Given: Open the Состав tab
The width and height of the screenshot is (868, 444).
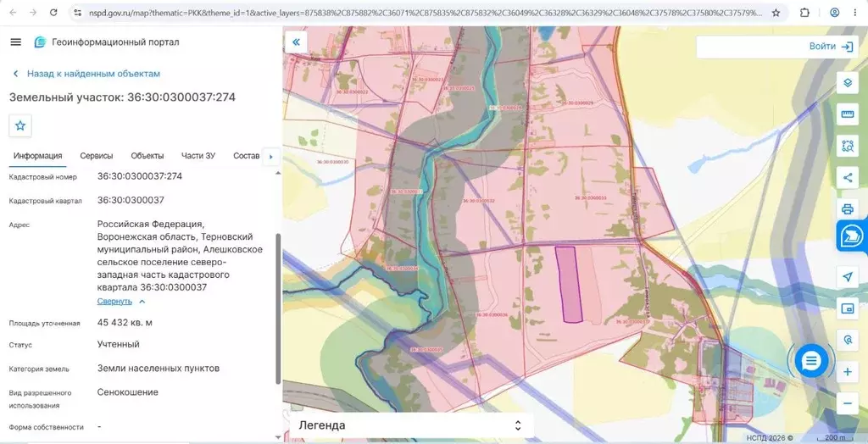Looking at the screenshot, I should coord(247,156).
